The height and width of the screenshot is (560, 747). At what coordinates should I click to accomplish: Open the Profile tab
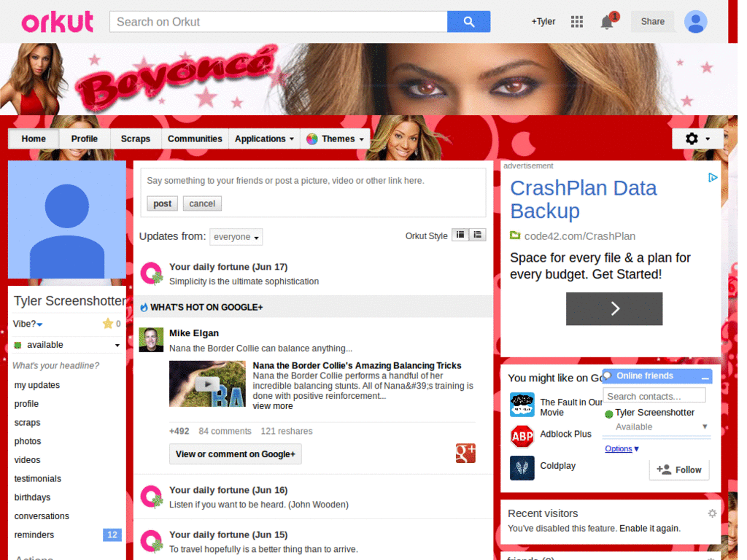point(85,139)
